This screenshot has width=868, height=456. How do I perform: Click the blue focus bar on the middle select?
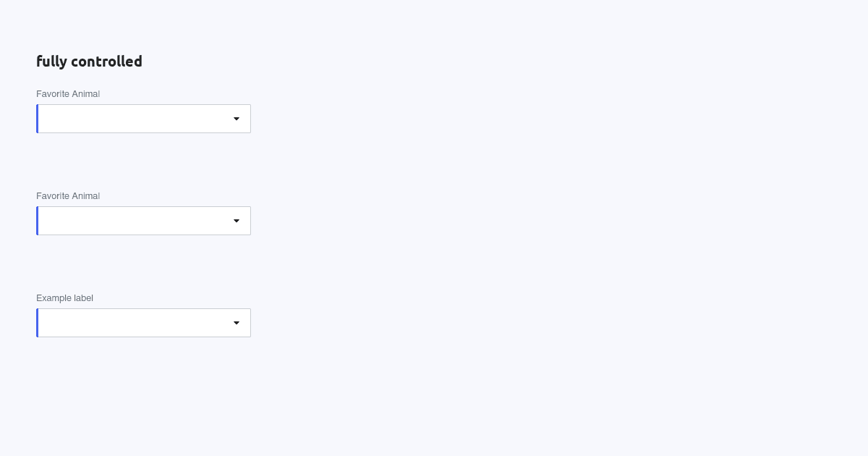pyautogui.click(x=37, y=221)
